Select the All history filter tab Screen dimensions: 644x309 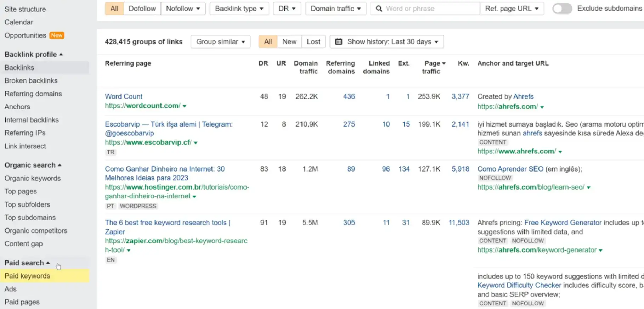point(268,42)
